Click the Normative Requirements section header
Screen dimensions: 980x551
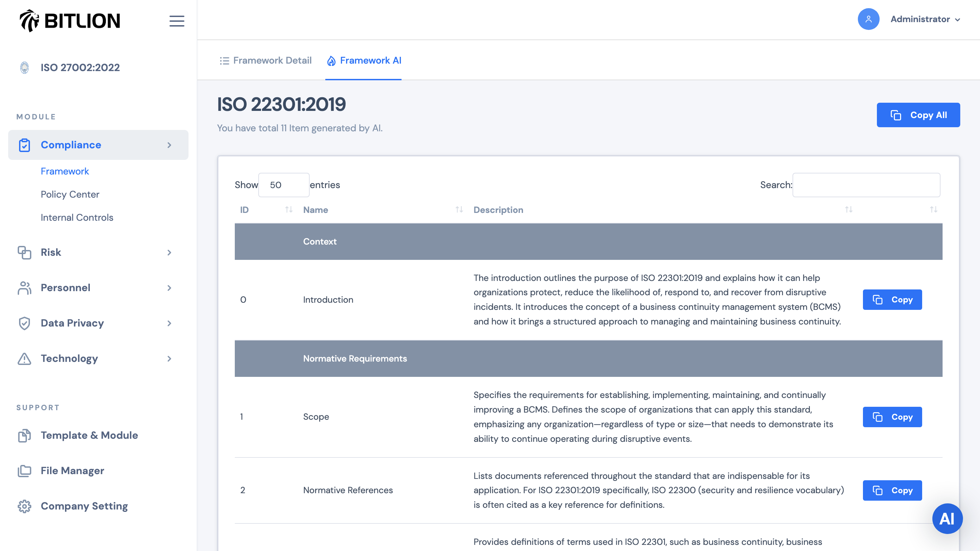(x=589, y=358)
